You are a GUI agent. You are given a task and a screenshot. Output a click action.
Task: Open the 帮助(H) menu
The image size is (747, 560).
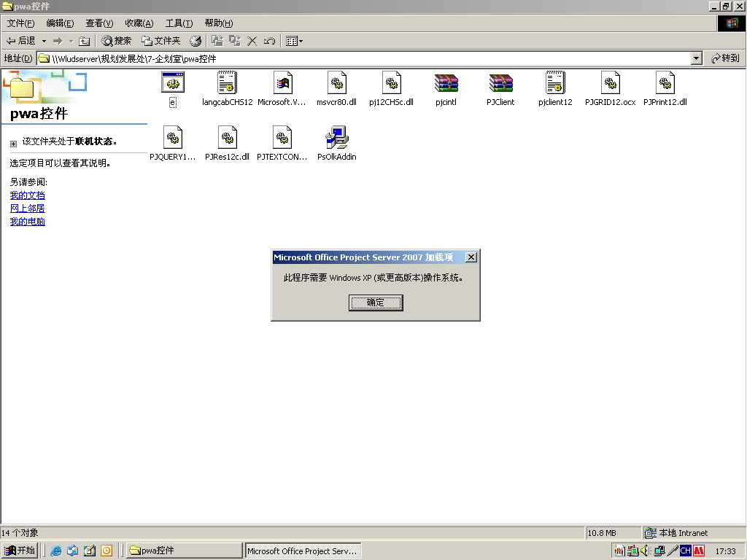tap(219, 23)
